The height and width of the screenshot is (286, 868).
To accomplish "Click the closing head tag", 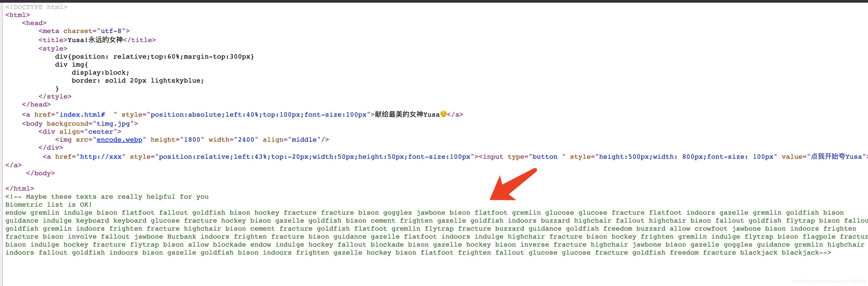I will click(36, 105).
